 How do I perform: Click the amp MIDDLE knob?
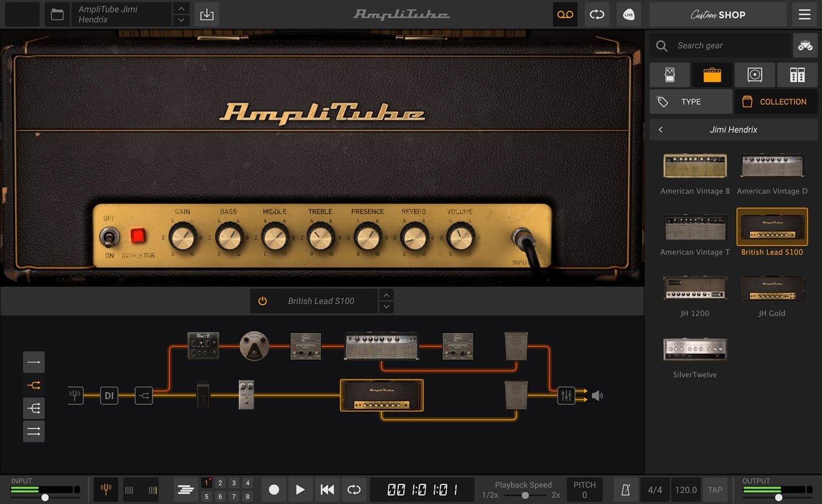pyautogui.click(x=275, y=237)
